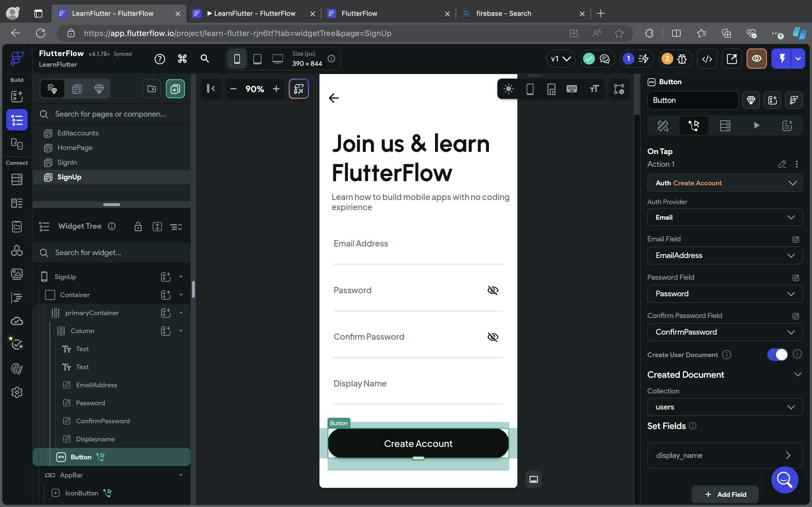The width and height of the screenshot is (812, 507).
Task: Open the developer code view icon
Action: coord(707,59)
